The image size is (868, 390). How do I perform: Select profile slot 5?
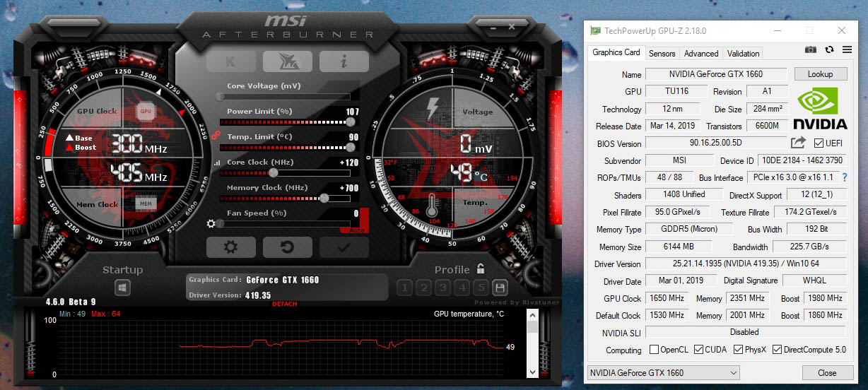tap(481, 288)
